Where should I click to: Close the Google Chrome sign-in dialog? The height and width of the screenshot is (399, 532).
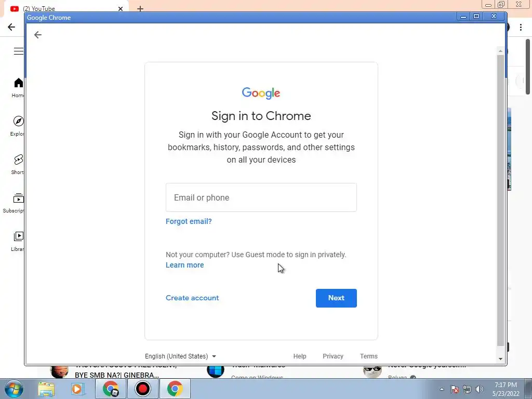pos(494,16)
